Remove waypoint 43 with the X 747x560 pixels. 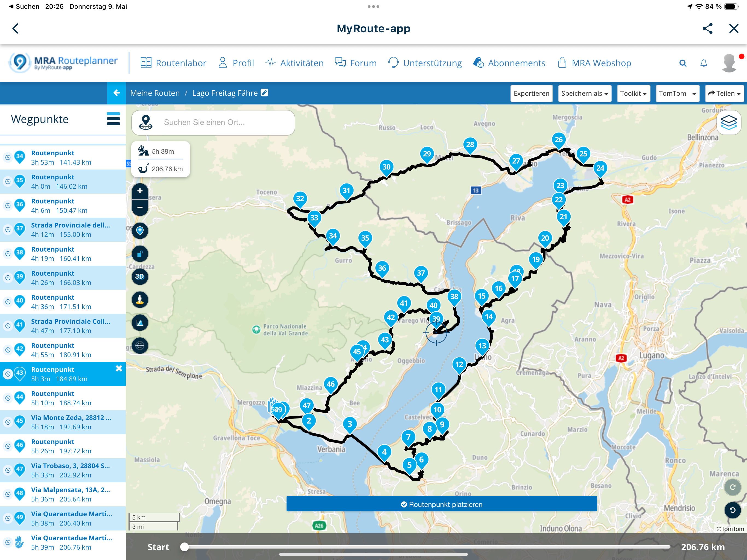[x=119, y=369]
